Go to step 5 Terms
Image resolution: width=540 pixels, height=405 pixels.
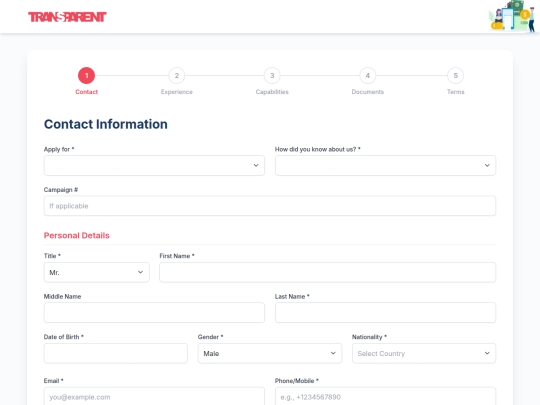[455, 75]
